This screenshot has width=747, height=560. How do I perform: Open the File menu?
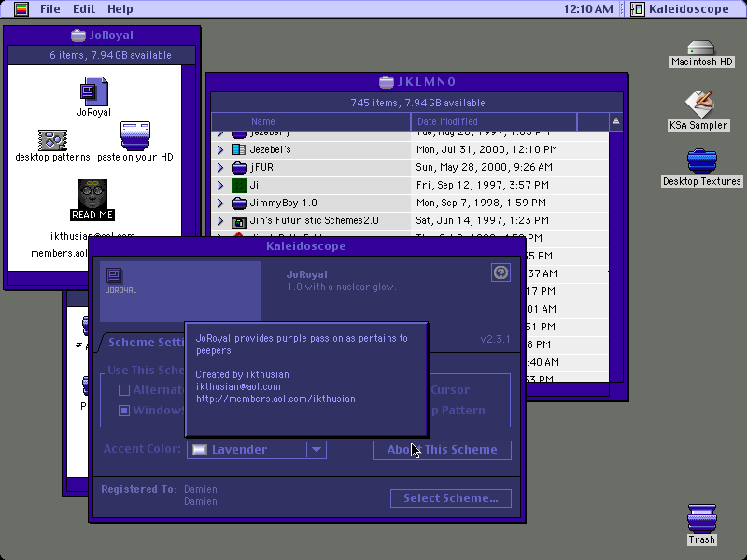click(x=50, y=8)
